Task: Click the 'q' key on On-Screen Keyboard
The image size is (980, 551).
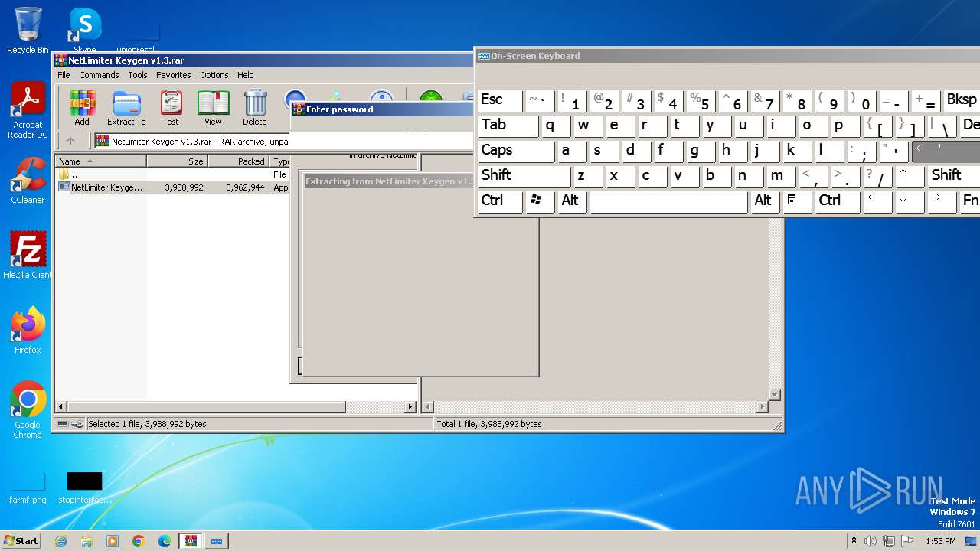Action: click(557, 126)
